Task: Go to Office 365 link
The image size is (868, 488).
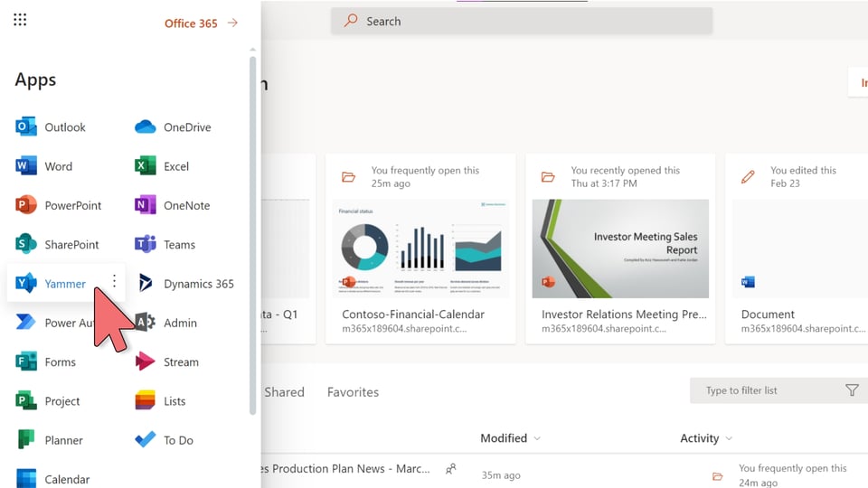Action: (191, 23)
